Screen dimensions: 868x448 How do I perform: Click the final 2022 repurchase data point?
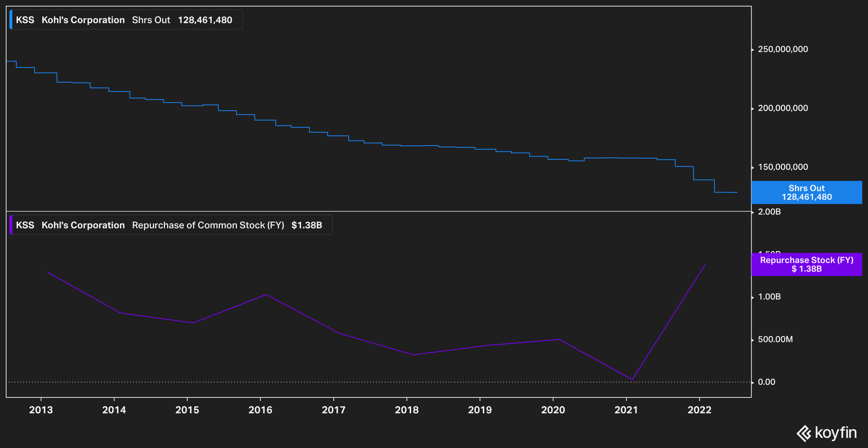[705, 265]
